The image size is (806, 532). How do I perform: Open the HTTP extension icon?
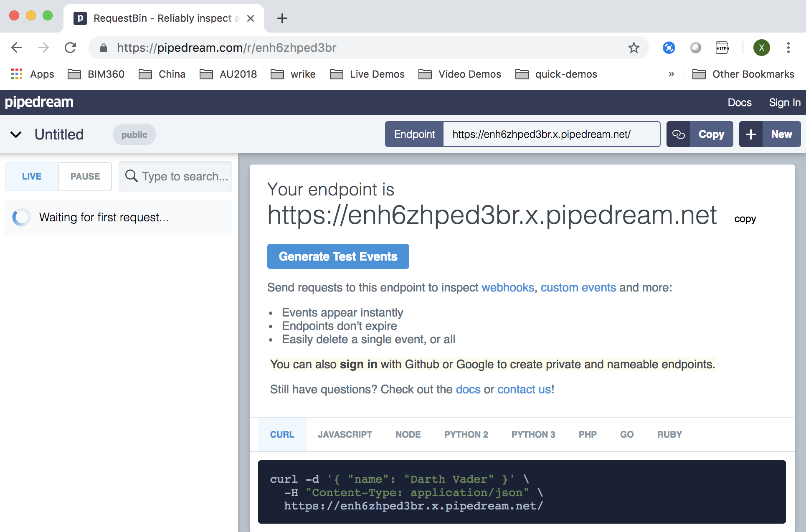722,48
